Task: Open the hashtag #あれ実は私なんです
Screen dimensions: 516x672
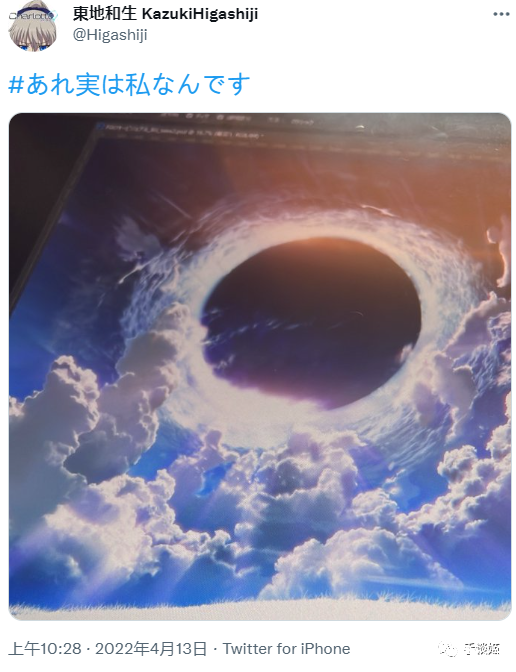Action: (x=129, y=84)
